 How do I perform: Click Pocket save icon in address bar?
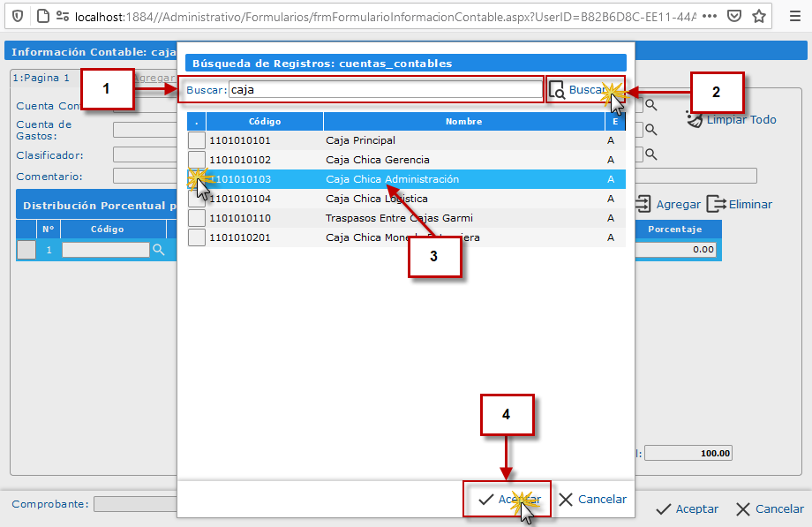click(733, 17)
